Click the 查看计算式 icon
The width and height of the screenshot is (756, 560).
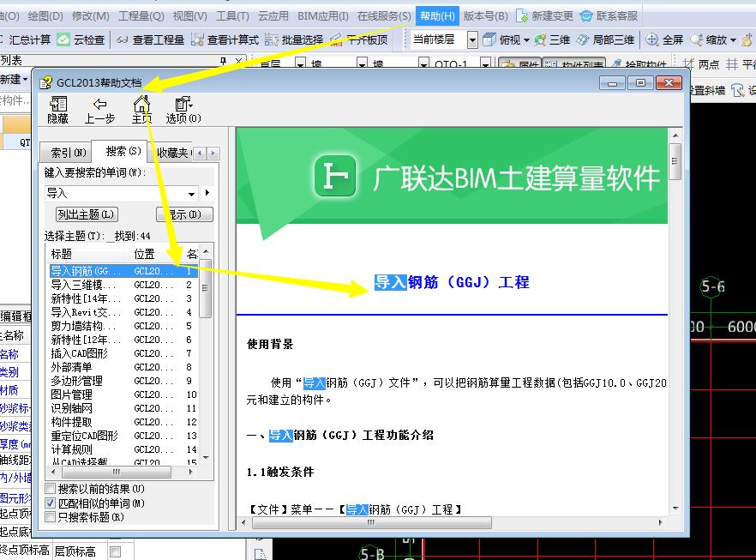tap(225, 39)
